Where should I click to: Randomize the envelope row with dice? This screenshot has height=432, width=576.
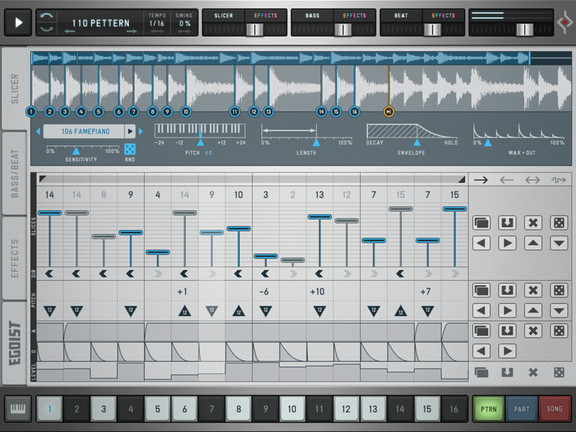[x=559, y=331]
